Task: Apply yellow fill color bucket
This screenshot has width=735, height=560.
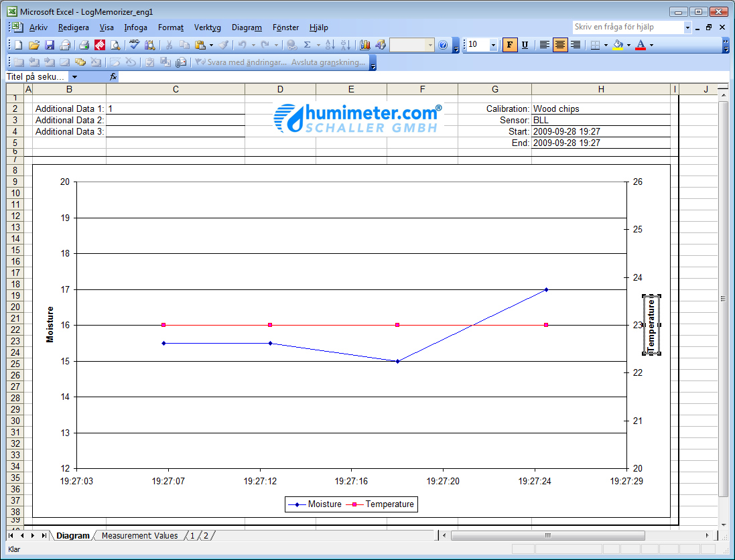Action: pyautogui.click(x=618, y=45)
